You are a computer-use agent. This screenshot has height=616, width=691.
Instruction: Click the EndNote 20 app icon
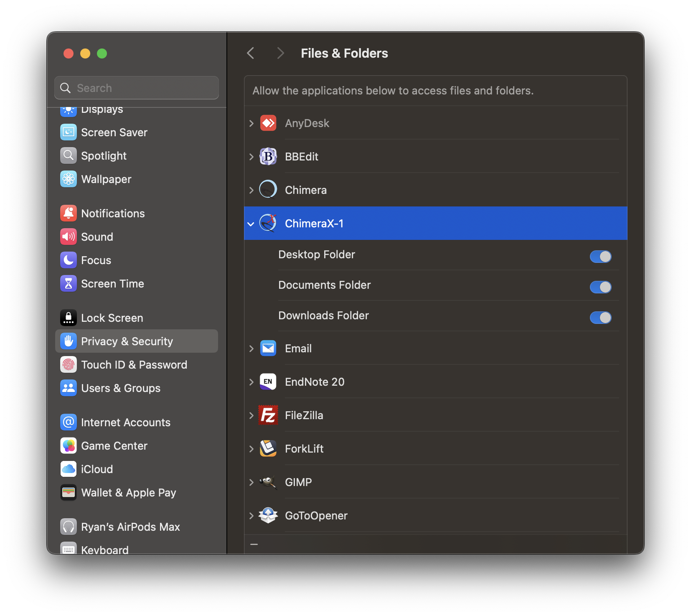[268, 382]
